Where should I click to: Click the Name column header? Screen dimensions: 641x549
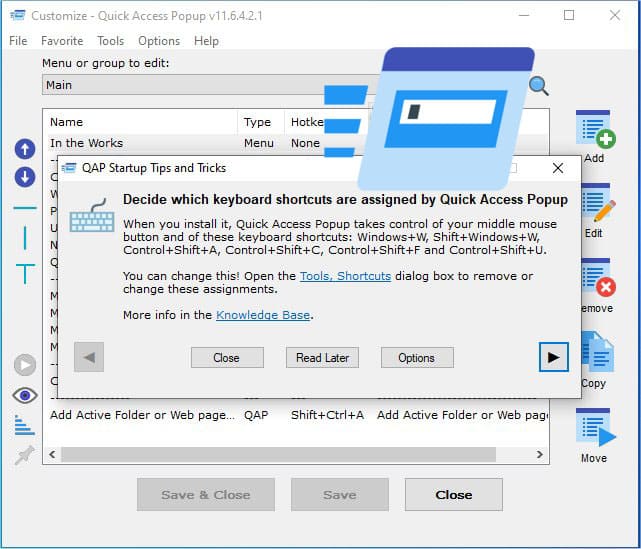(142, 122)
